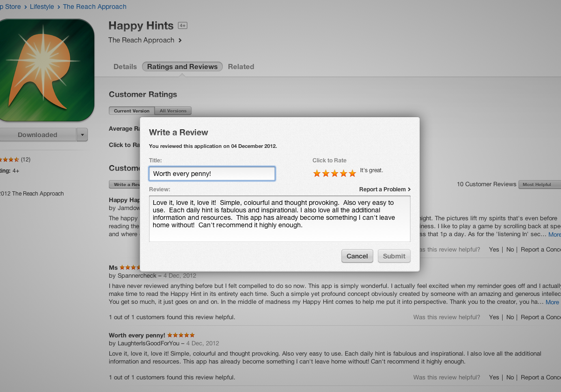Viewport: 561px width, 392px height.
Task: Select Current Version ratings toggle
Action: (x=132, y=111)
